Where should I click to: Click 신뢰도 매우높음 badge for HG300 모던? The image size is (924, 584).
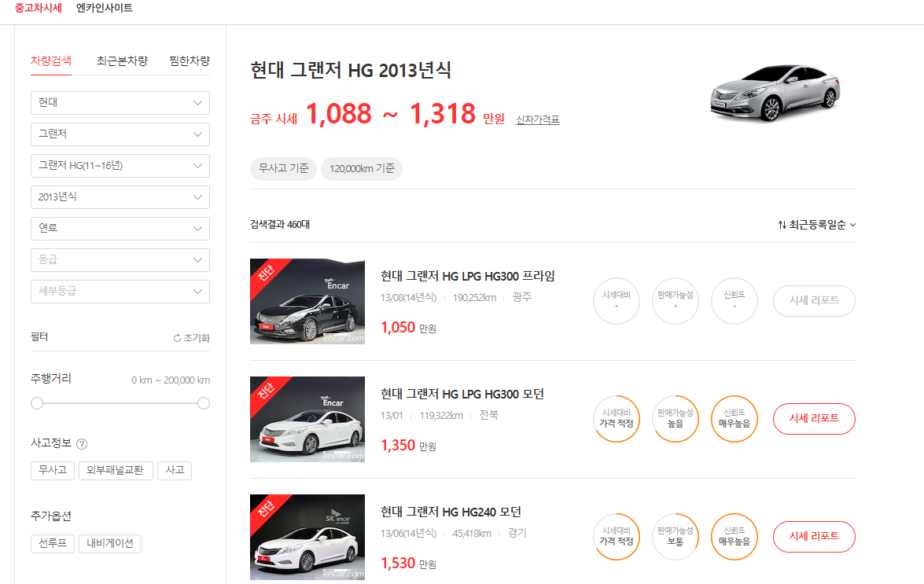(734, 419)
